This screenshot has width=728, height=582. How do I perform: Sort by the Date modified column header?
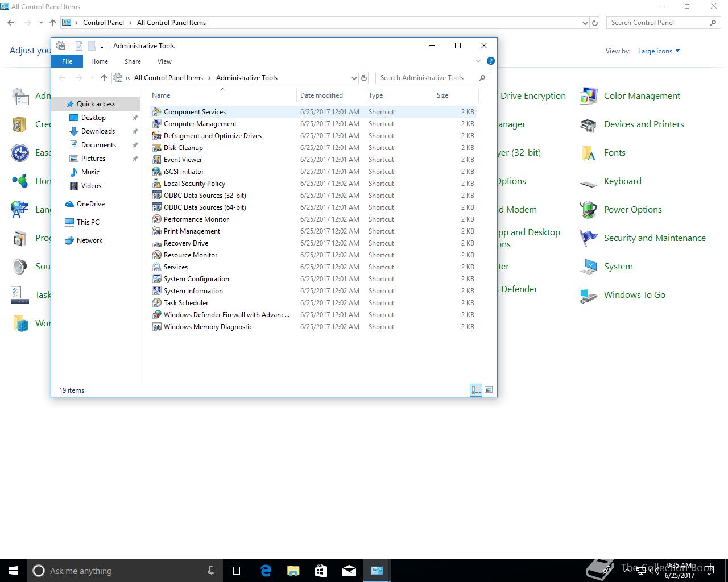(x=330, y=95)
